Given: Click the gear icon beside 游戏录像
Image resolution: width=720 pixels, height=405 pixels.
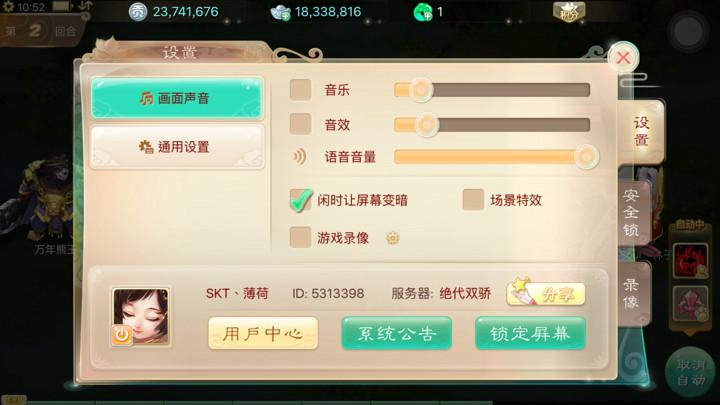Looking at the screenshot, I should pyautogui.click(x=393, y=238).
